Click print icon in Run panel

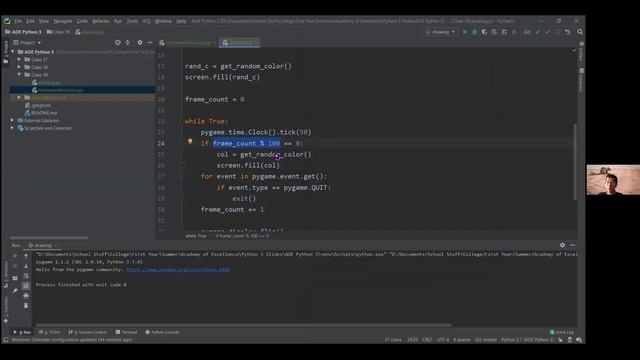tap(26, 296)
